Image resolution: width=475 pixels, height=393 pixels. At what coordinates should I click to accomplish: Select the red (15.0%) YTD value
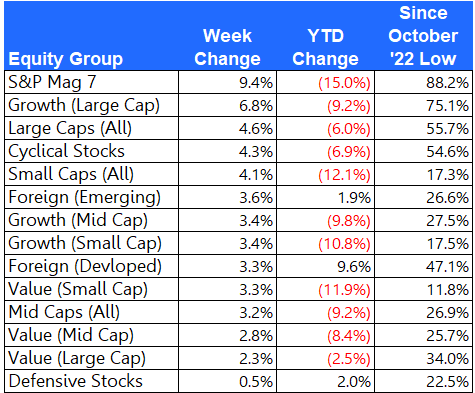pos(344,83)
